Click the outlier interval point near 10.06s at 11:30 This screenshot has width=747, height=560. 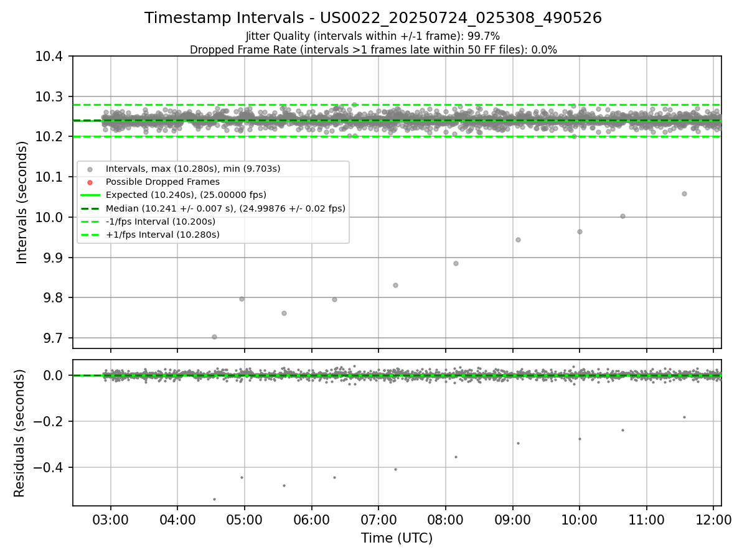[x=684, y=194]
